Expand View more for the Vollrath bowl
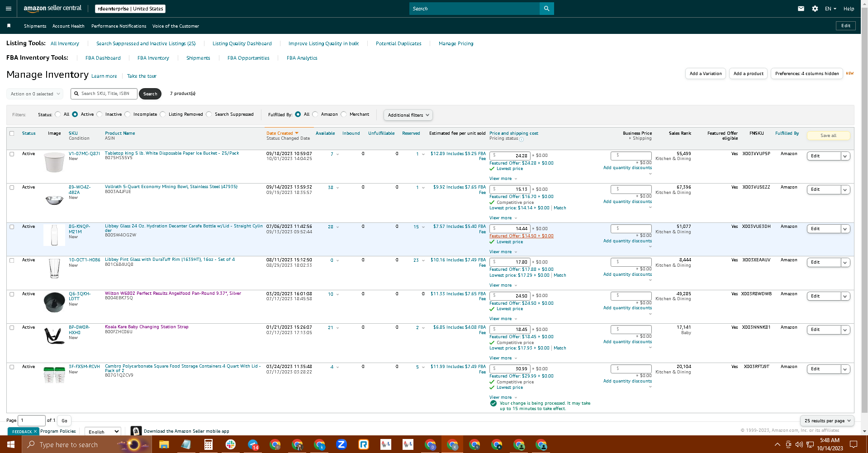868x453 pixels. click(503, 218)
